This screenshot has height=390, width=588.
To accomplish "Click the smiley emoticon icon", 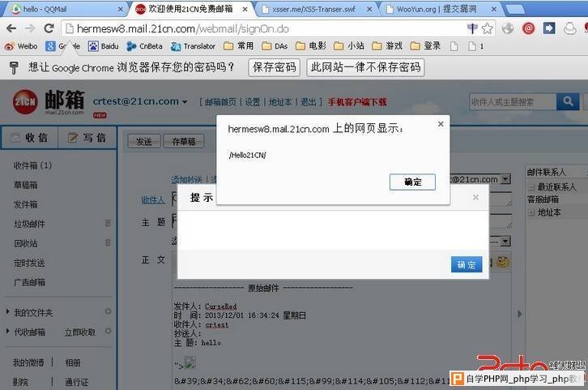I will tap(502, 262).
